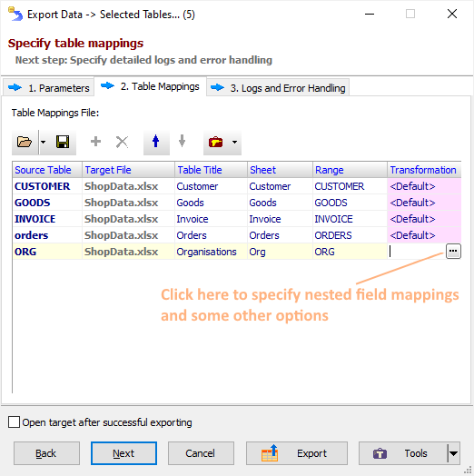The image size is (474, 476).
Task: Add a mapping with the plus icon
Action: coord(95,142)
